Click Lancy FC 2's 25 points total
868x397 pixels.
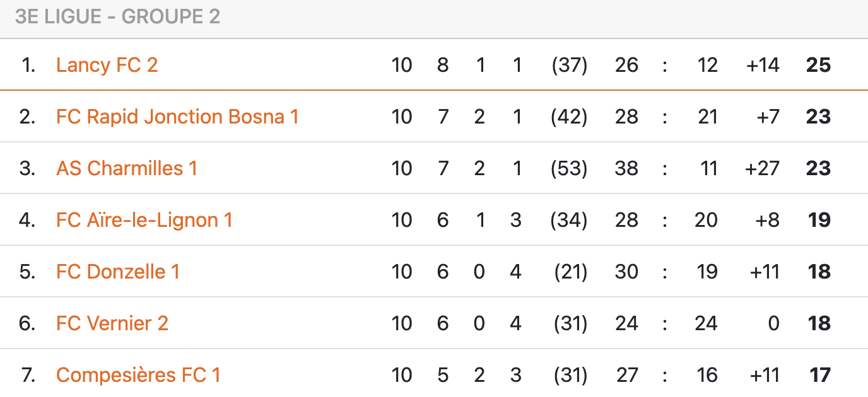[x=818, y=65]
